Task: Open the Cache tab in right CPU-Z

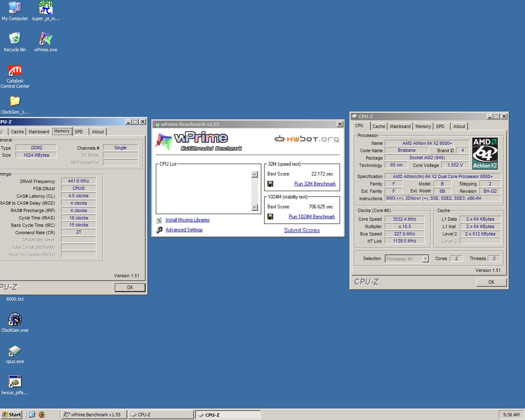Action: (379, 127)
